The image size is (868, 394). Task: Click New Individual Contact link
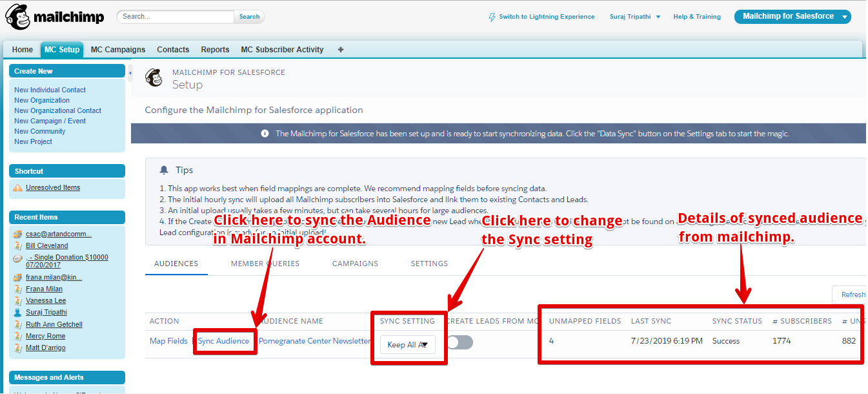[x=50, y=90]
